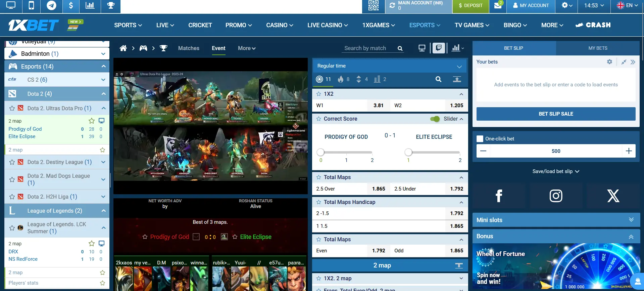Screen dimensions: 644x291
Task: Select 2.5 Over at odds 1.865
Action: tap(350, 189)
